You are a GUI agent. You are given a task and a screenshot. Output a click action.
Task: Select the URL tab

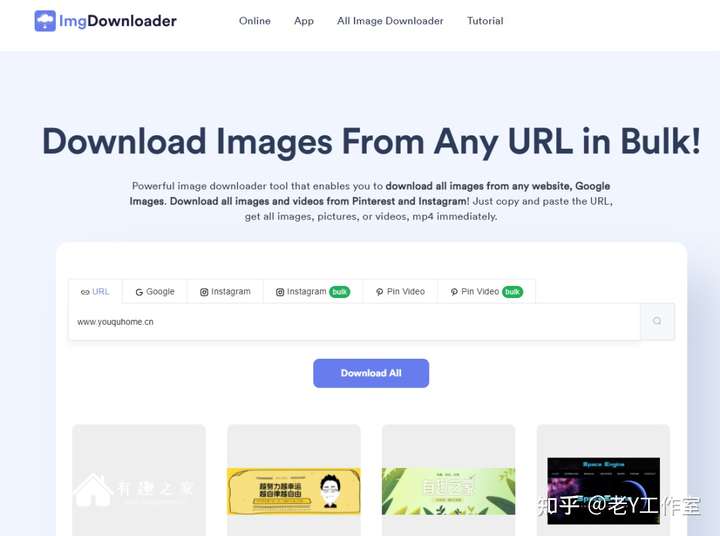tap(95, 292)
